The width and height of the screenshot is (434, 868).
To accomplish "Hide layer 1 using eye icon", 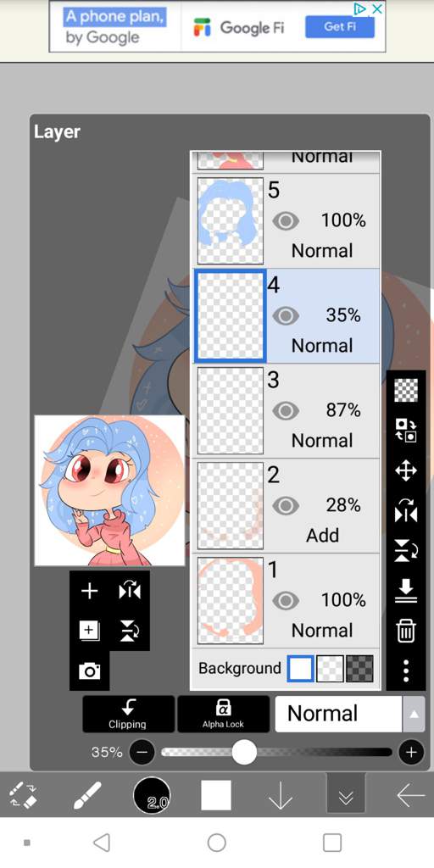I will click(286, 601).
